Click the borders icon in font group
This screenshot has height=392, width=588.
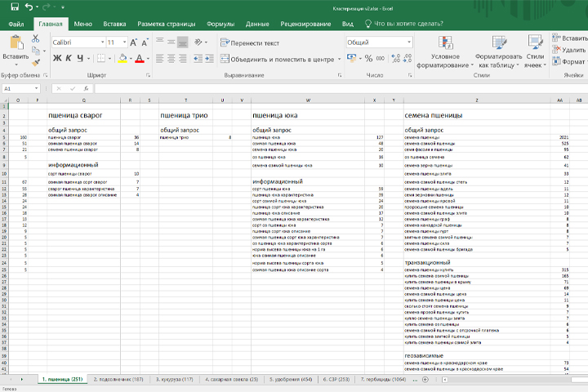click(x=102, y=58)
